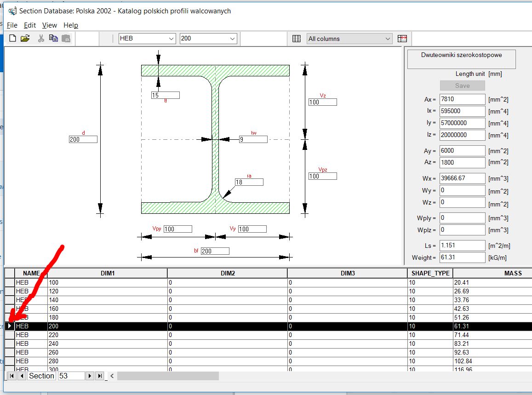This screenshot has width=532, height=395.
Task: Click the DIM2 column header
Action: point(228,273)
